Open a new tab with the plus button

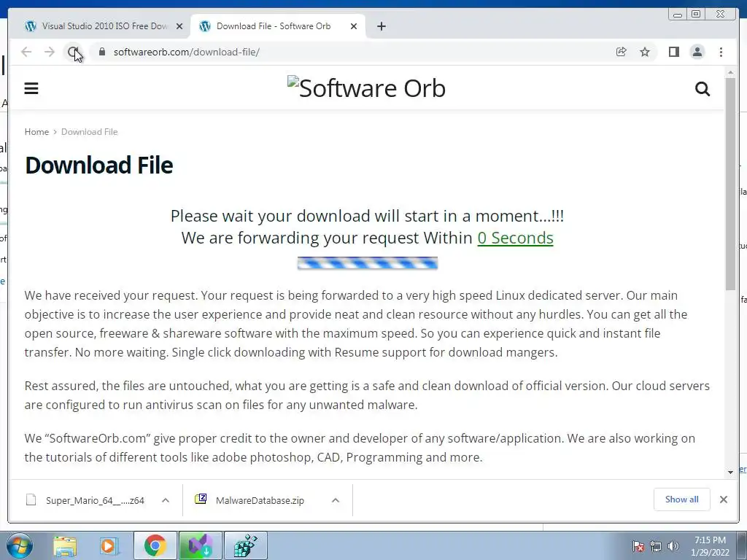tap(381, 26)
